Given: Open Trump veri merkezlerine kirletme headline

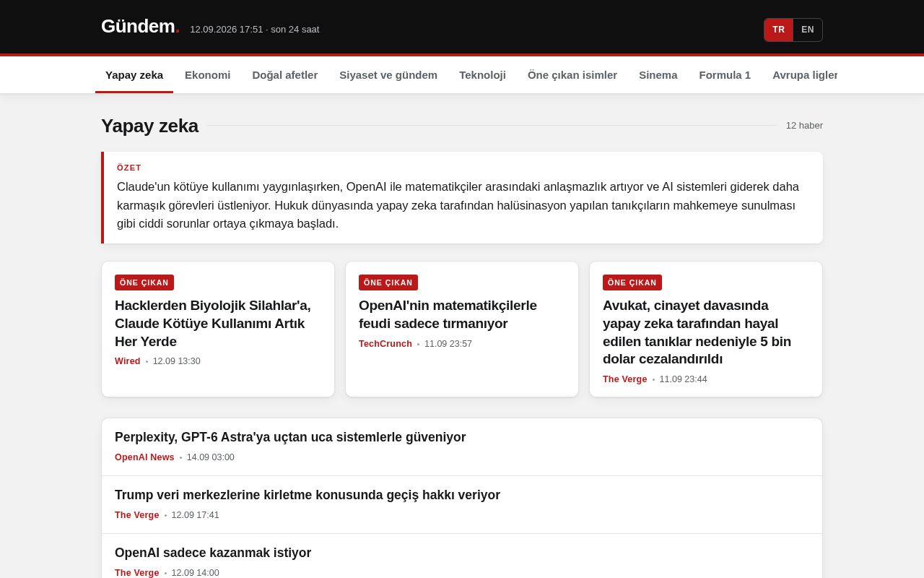Looking at the screenshot, I should click(x=308, y=495).
